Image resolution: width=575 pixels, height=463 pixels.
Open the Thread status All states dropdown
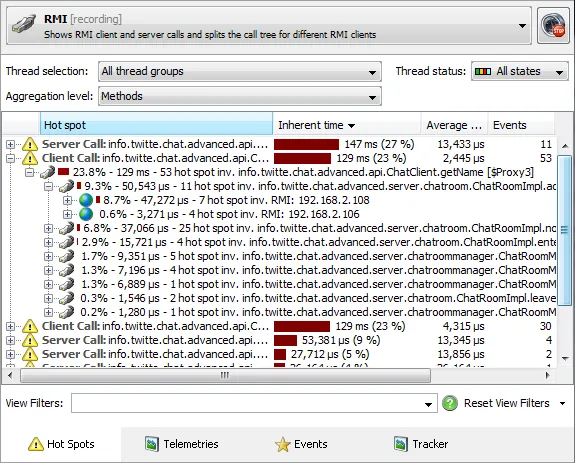point(520,71)
